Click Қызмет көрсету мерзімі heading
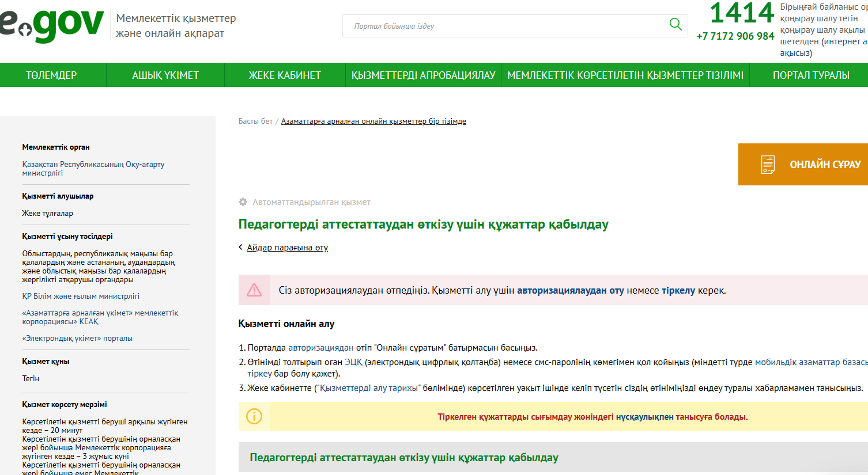This screenshot has width=868, height=475. point(65,404)
